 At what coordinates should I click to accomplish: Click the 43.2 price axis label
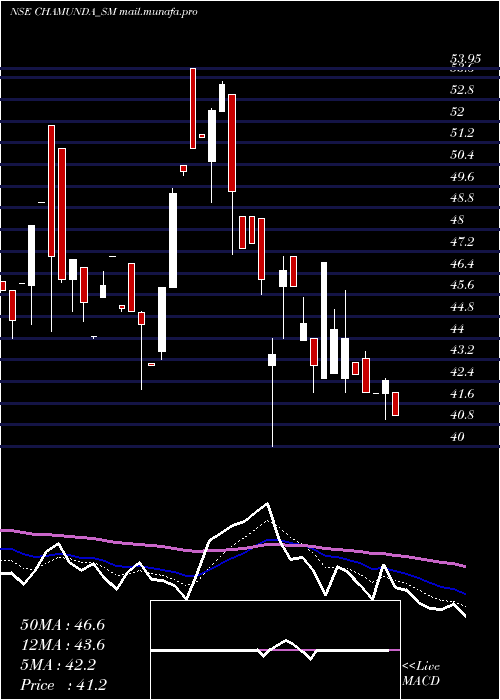461,350
